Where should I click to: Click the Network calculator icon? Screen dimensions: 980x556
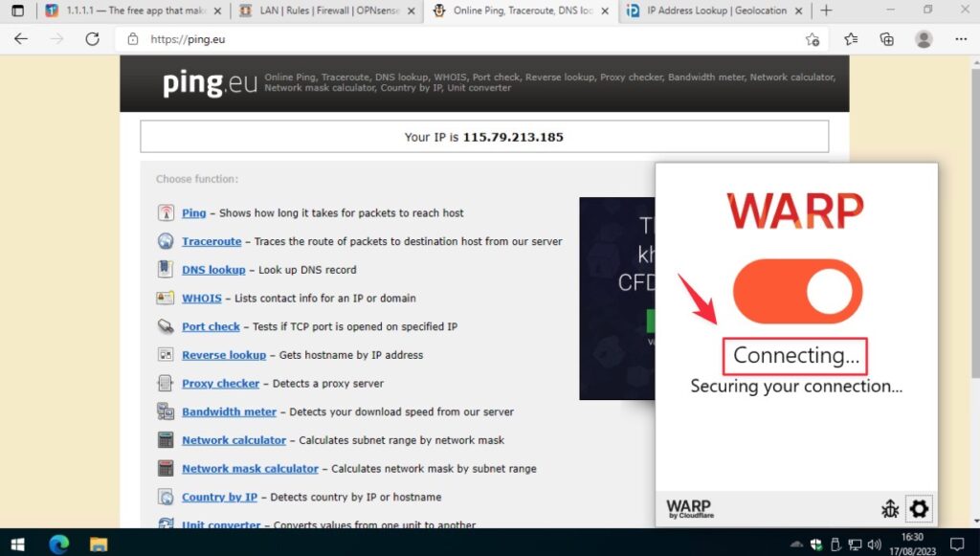pos(166,440)
